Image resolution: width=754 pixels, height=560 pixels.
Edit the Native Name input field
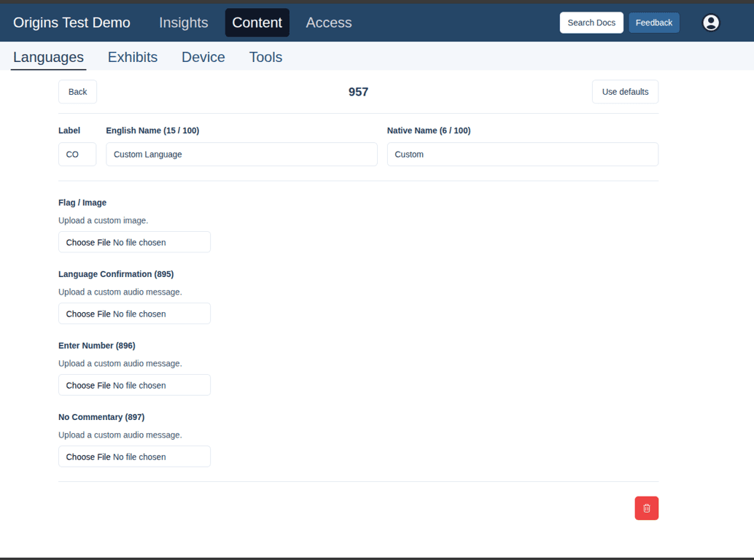click(523, 155)
